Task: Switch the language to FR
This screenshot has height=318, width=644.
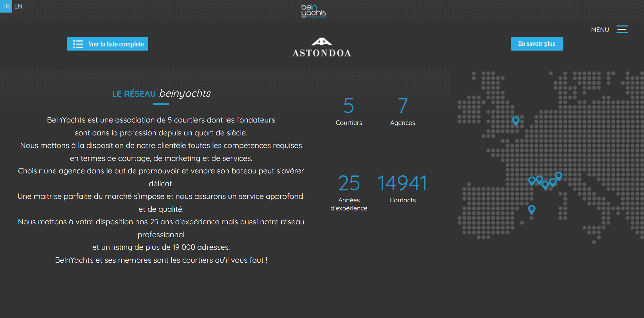Action: (x=6, y=6)
